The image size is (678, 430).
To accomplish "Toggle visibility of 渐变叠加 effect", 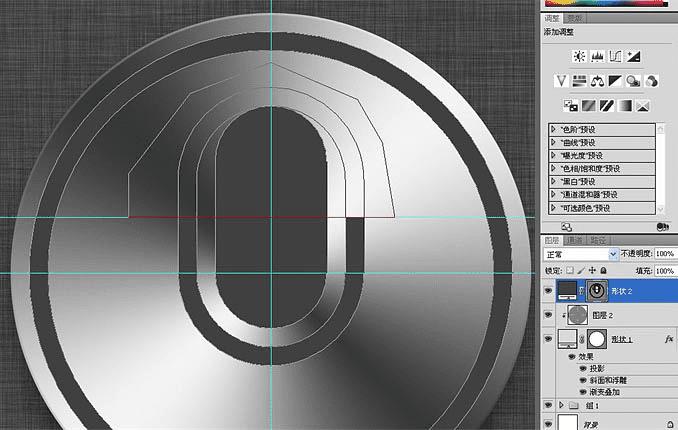I will click(x=583, y=392).
